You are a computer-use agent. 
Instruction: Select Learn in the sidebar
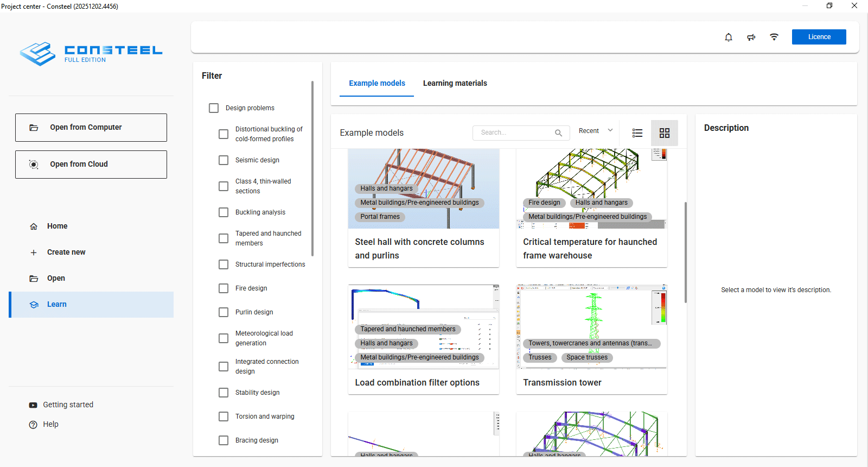pos(91,305)
